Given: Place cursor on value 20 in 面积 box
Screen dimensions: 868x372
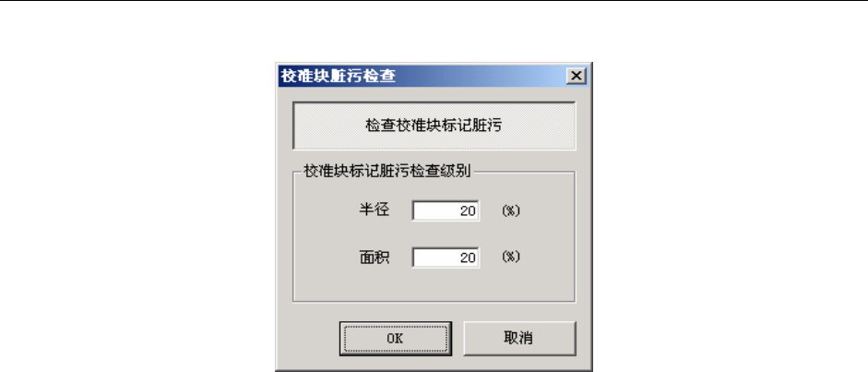Looking at the screenshot, I should (468, 258).
